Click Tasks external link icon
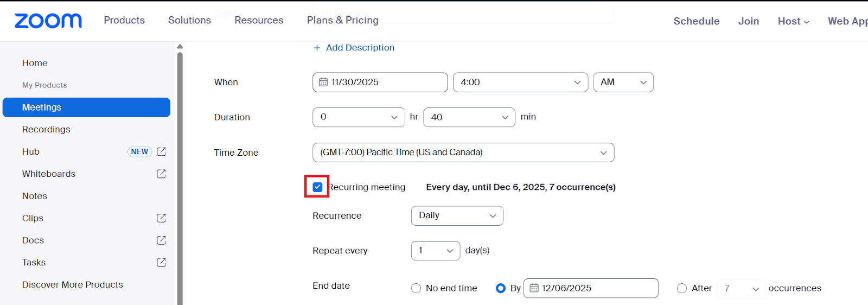The height and width of the screenshot is (305, 868). click(x=161, y=263)
